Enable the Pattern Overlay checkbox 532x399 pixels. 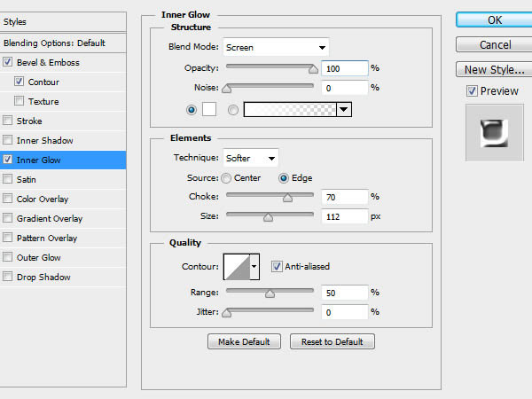tap(7, 238)
